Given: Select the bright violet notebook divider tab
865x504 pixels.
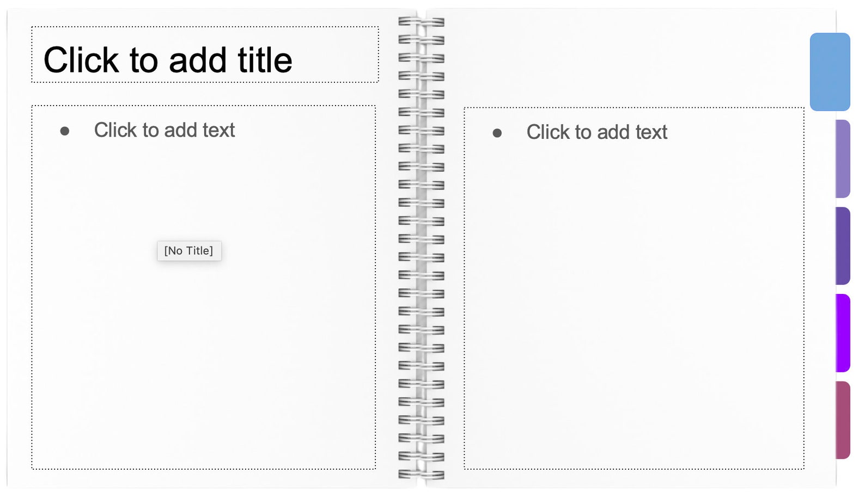Looking at the screenshot, I should tap(843, 333).
